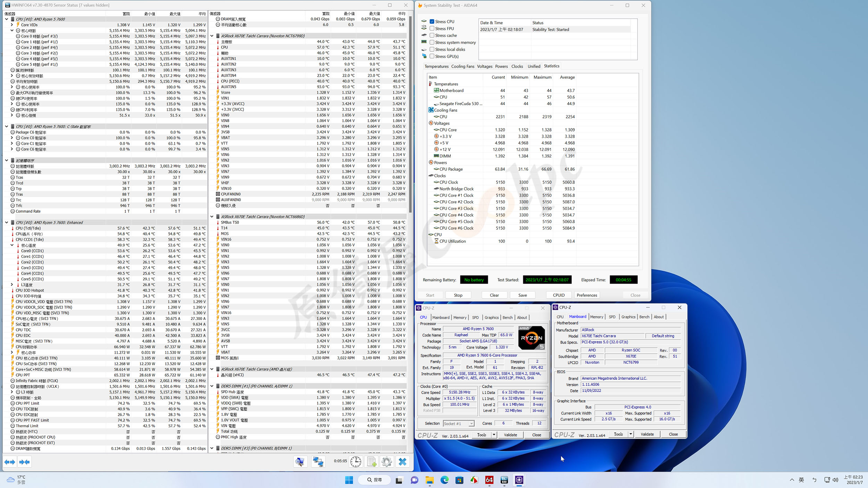Image resolution: width=868 pixels, height=488 pixels.
Task: Expand Core VIDs row
Action: (x=12, y=25)
